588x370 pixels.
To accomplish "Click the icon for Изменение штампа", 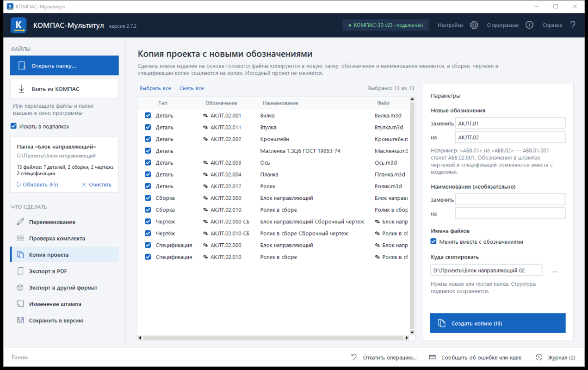I will (20, 304).
